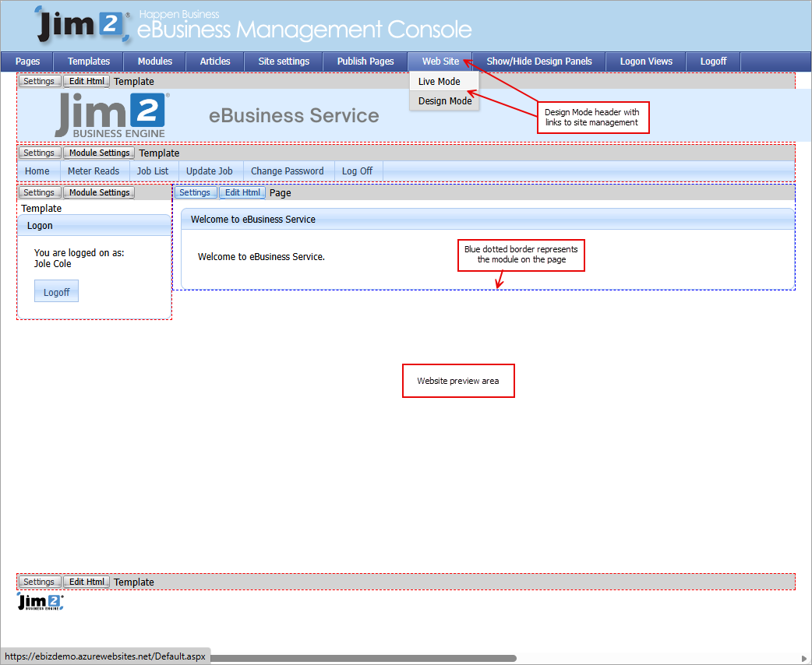Viewport: 812px width, 665px height.
Task: Click the Logon panel title
Action: [x=40, y=226]
